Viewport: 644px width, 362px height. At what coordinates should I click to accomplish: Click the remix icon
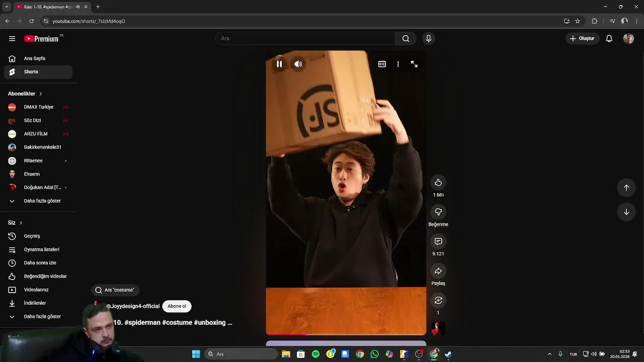(438, 301)
